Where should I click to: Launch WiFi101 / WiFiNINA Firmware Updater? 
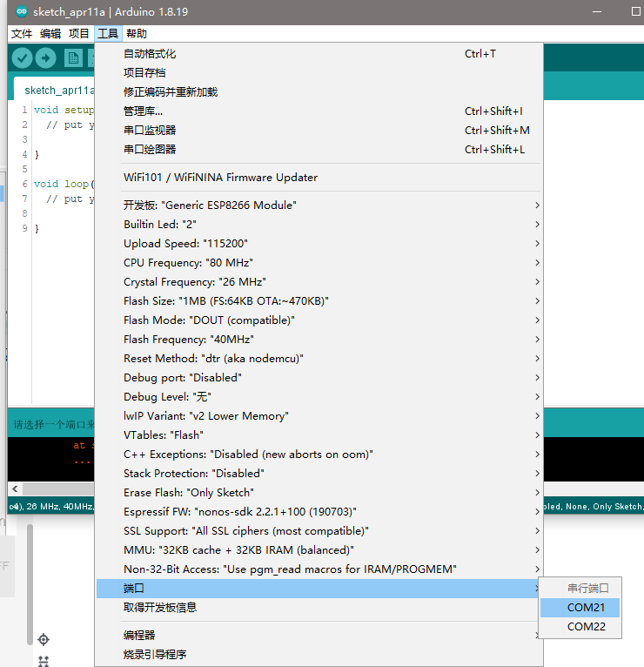coord(319,178)
